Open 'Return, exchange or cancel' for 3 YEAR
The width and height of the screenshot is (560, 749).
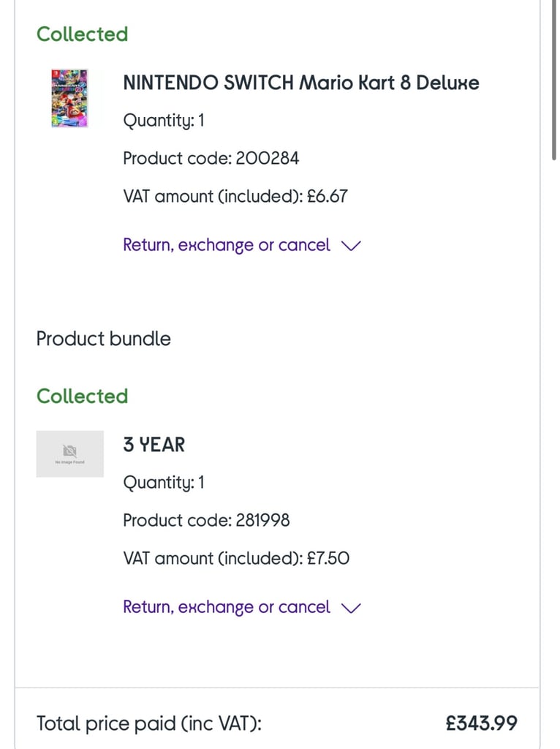227,607
